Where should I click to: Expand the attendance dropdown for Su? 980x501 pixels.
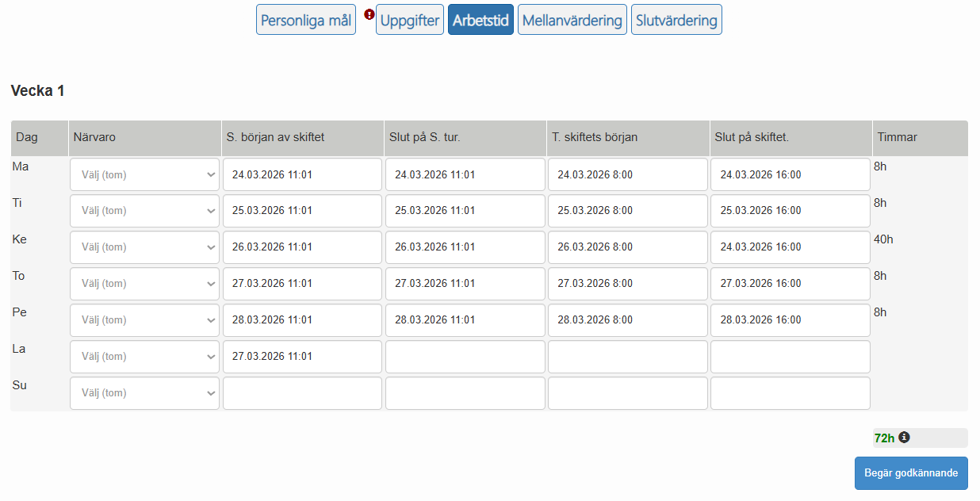coord(144,392)
